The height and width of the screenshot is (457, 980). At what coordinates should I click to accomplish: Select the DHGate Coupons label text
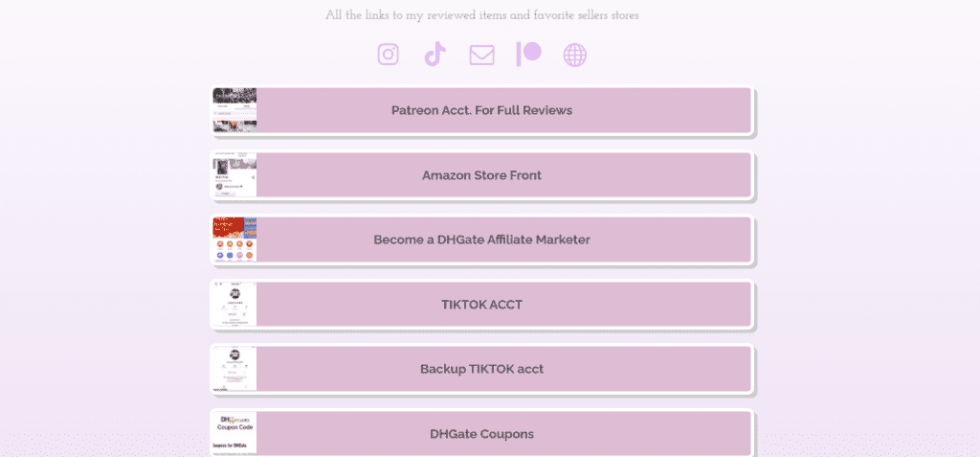coord(482,434)
